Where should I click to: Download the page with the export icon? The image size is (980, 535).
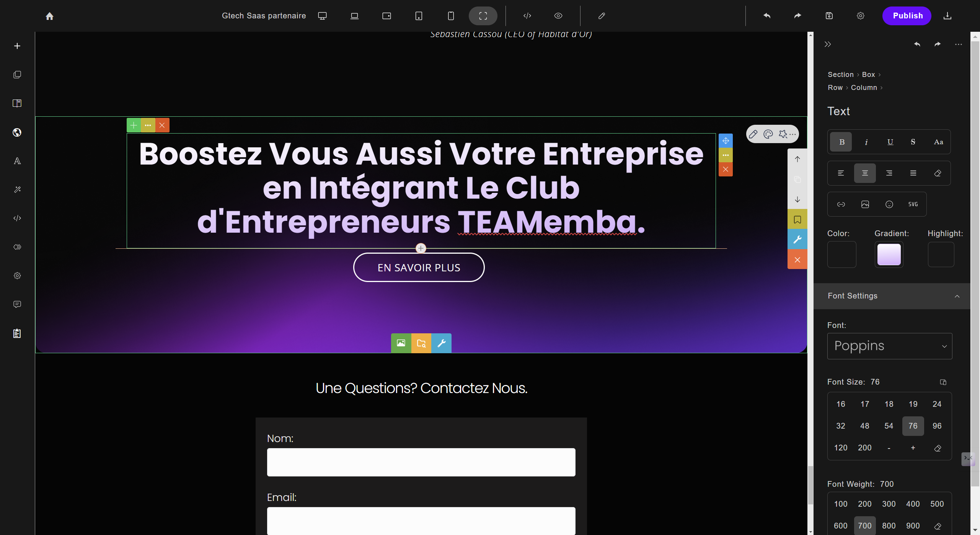tap(947, 16)
